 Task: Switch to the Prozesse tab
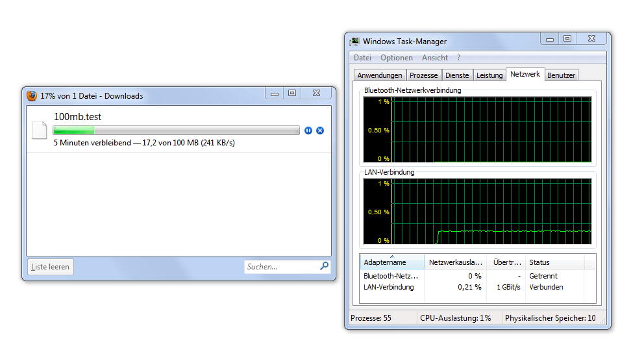click(x=423, y=75)
